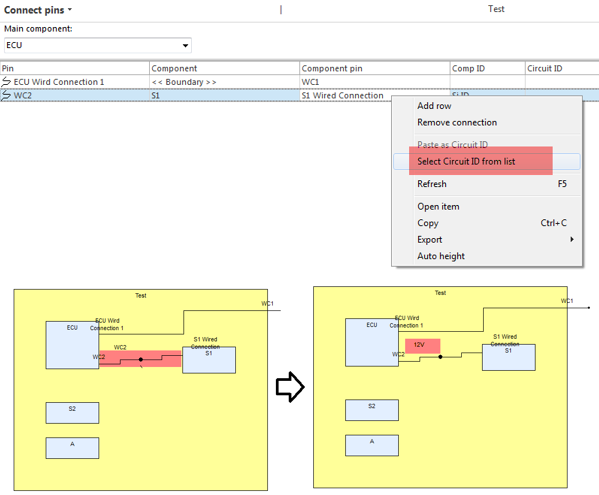
Task: Click the Test title in the header
Action: click(496, 9)
